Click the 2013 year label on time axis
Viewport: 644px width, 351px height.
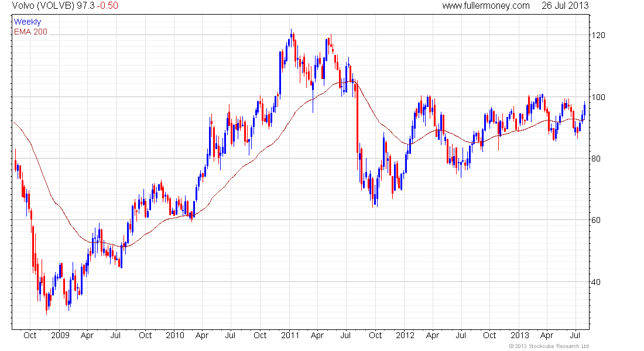click(519, 335)
